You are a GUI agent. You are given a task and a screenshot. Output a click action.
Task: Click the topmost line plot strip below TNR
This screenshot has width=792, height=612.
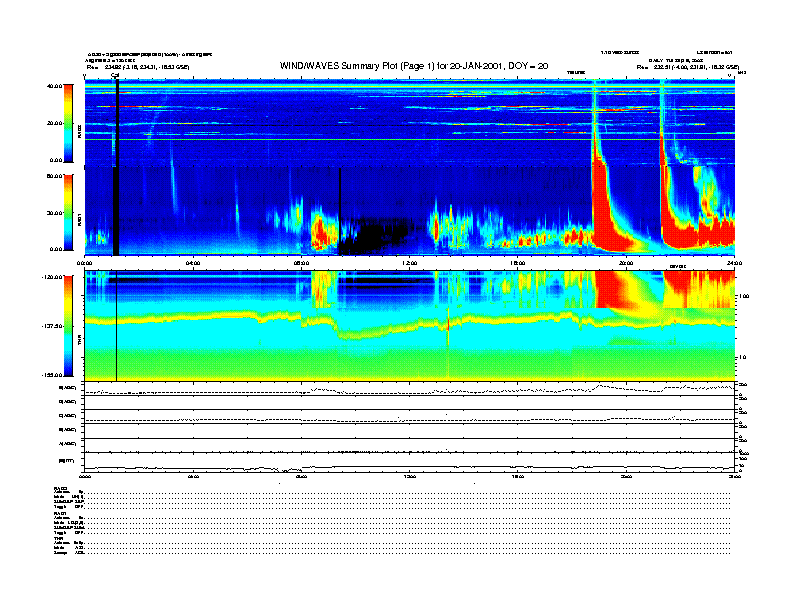409,389
